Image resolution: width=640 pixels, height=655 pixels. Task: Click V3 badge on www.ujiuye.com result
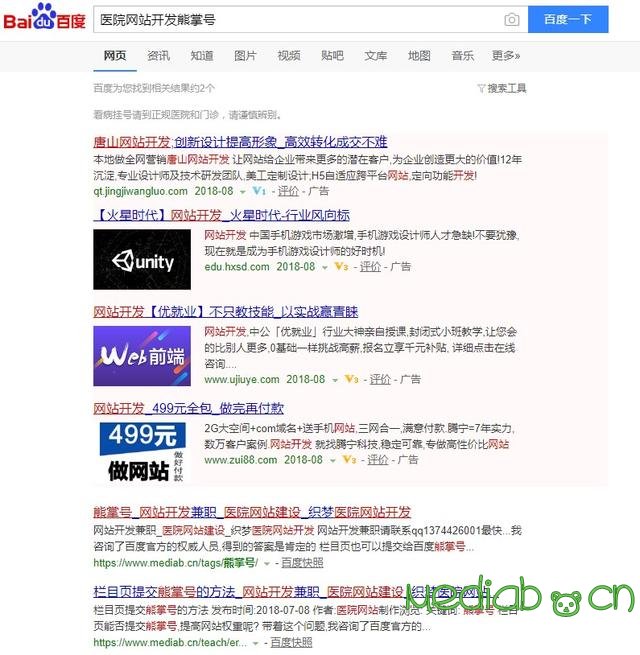pyautogui.click(x=351, y=379)
